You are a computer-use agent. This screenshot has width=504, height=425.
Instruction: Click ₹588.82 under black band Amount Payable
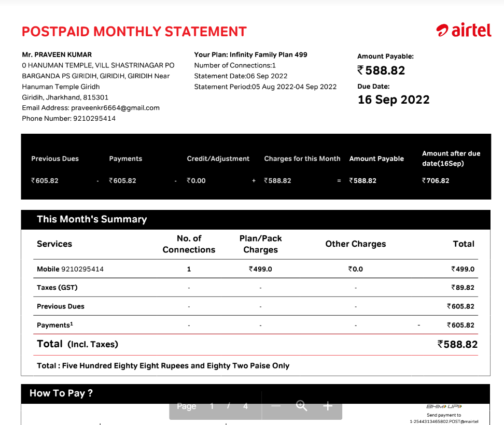tap(362, 180)
